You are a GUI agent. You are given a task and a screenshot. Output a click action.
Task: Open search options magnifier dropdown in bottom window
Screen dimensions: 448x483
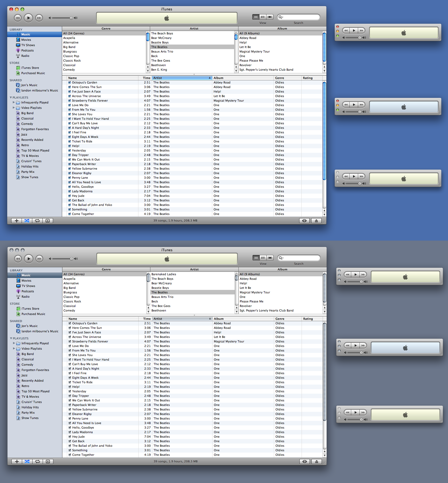[x=281, y=258]
